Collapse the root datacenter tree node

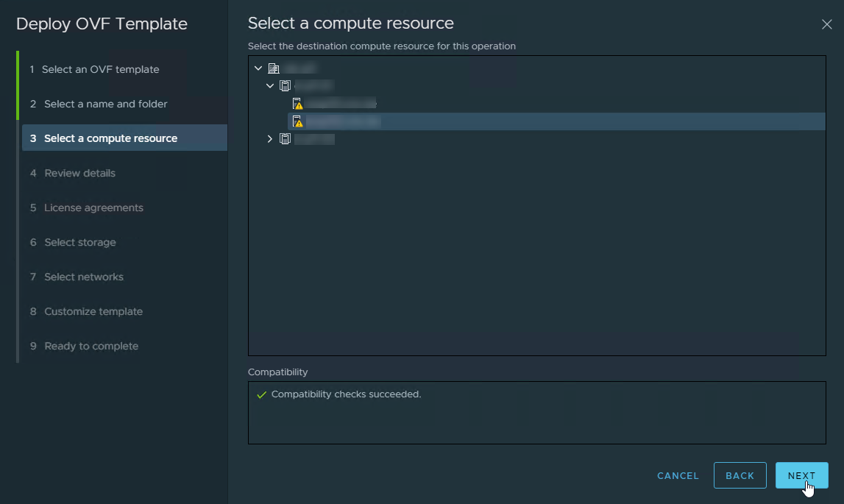(258, 68)
